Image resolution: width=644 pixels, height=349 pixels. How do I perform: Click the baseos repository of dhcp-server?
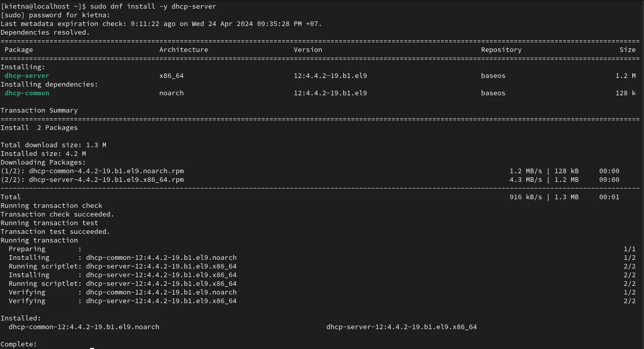coord(493,76)
